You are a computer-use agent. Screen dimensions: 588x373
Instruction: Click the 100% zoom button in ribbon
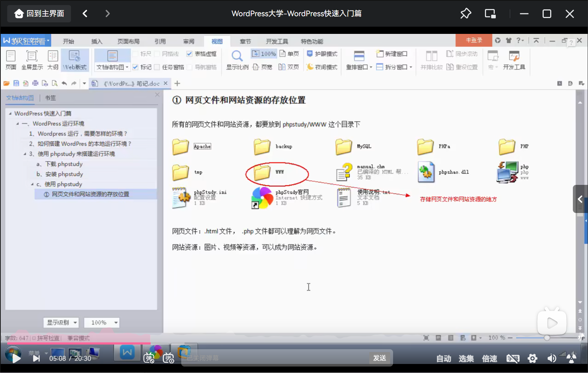[264, 54]
